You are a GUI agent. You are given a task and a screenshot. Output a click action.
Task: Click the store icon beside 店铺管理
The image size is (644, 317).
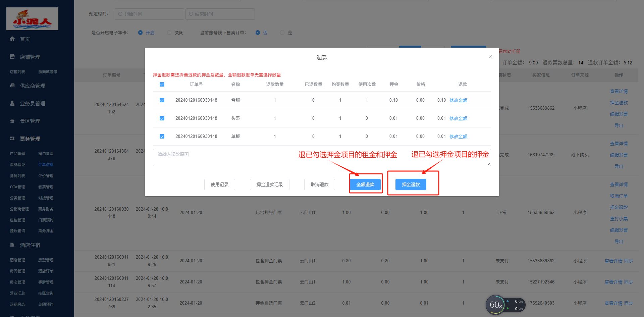(12, 57)
